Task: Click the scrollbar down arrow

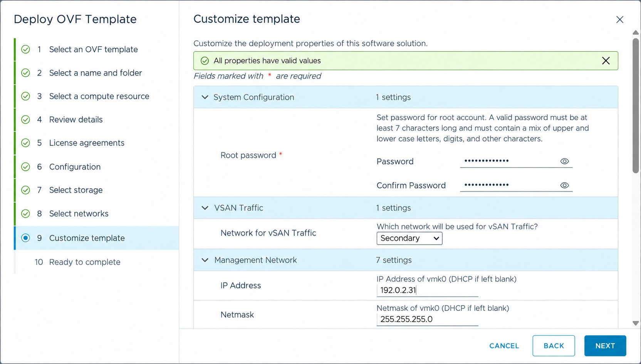Action: point(636,324)
